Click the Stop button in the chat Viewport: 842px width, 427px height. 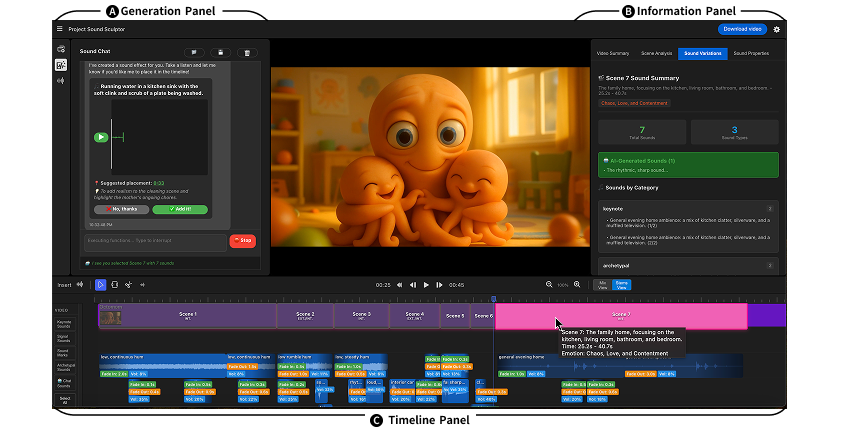243,241
